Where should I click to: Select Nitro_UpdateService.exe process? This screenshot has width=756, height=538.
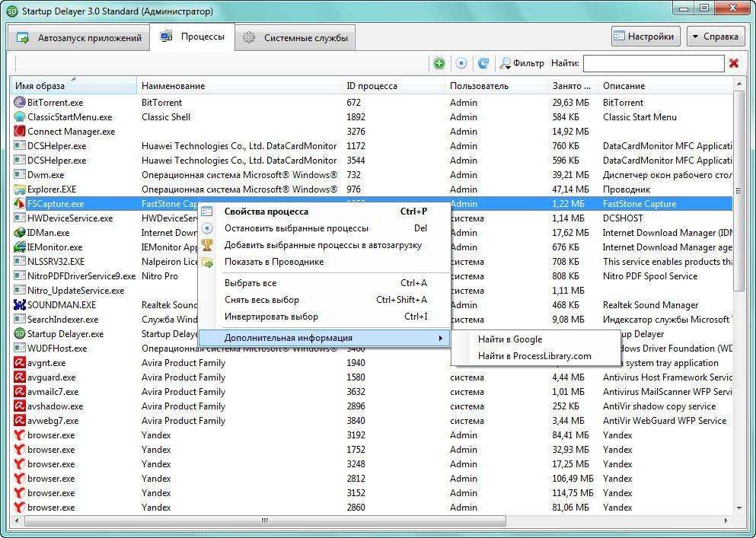pyautogui.click(x=75, y=290)
